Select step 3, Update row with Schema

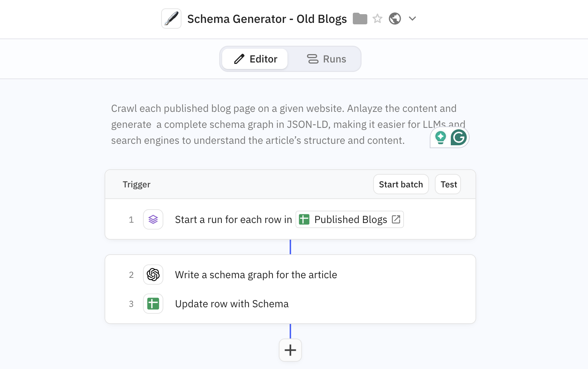232,304
